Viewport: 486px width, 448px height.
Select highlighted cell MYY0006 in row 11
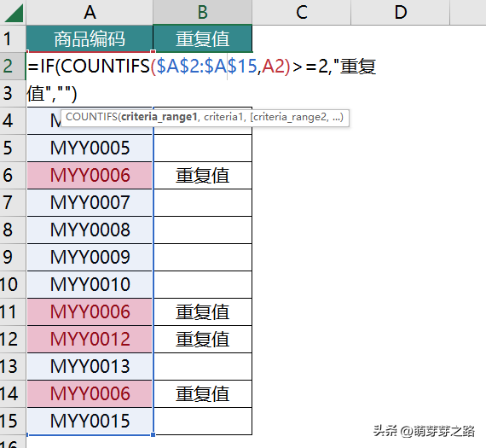point(90,311)
